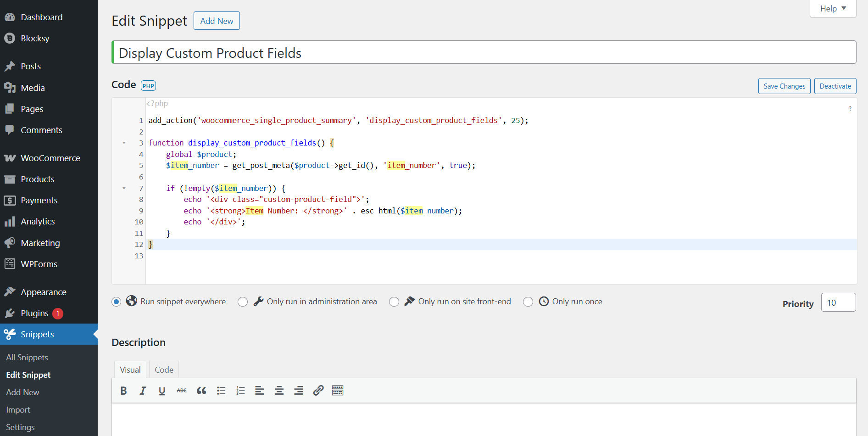Screen dimensions: 868x436
Task: Insert numbered list in description
Action: click(x=240, y=391)
